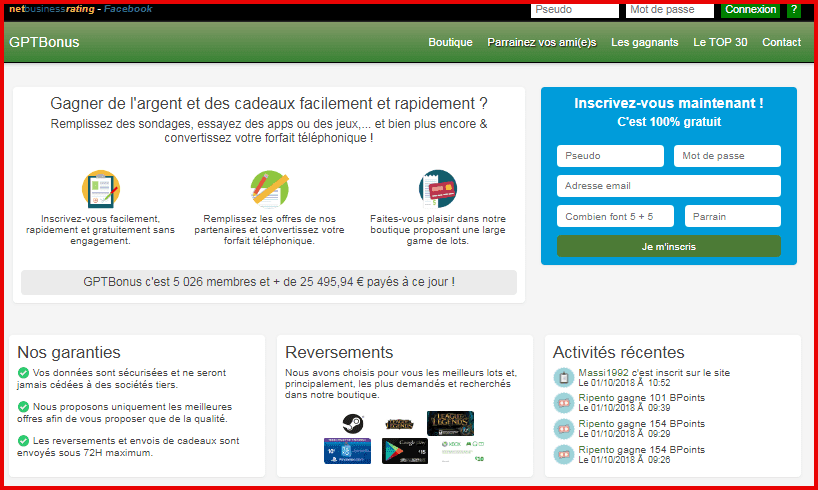Image resolution: width=818 pixels, height=490 pixels.
Task: Open the Facebook link in top bar
Action: (x=128, y=9)
